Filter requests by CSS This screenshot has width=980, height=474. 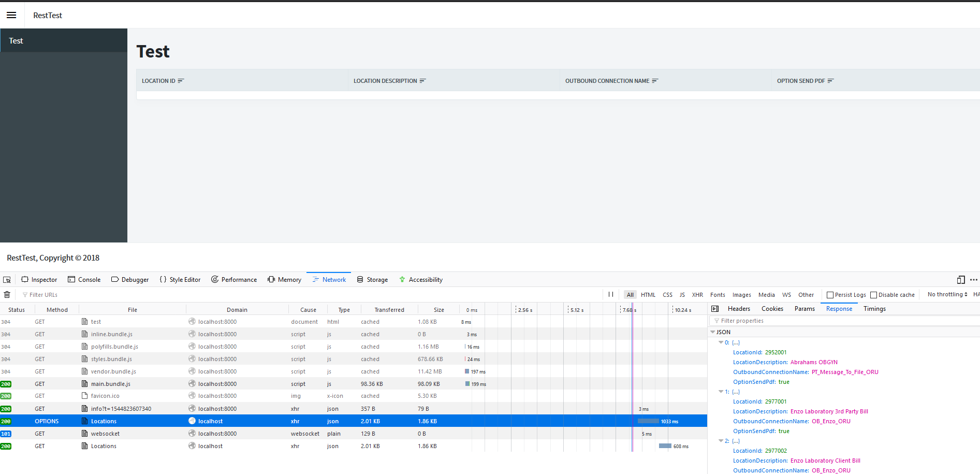668,295
